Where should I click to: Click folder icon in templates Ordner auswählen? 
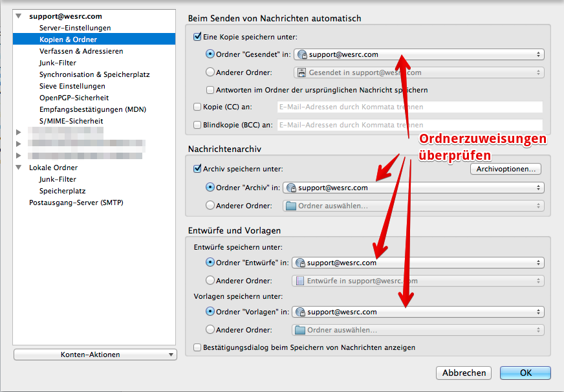coord(299,330)
